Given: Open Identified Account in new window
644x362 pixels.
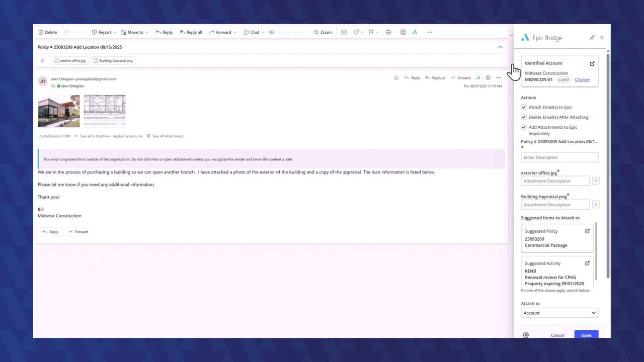Looking at the screenshot, I should click(592, 63).
